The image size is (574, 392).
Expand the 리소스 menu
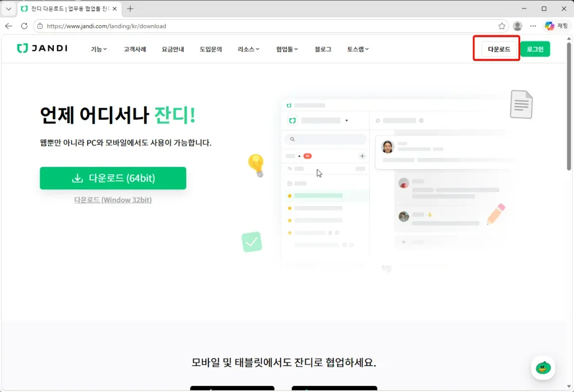point(248,49)
